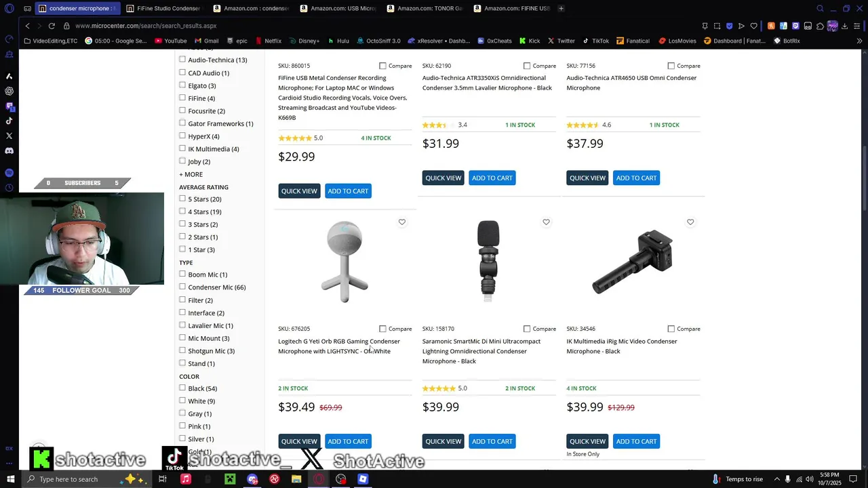Open the Windows Start menu
868x488 pixels.
click(10, 479)
